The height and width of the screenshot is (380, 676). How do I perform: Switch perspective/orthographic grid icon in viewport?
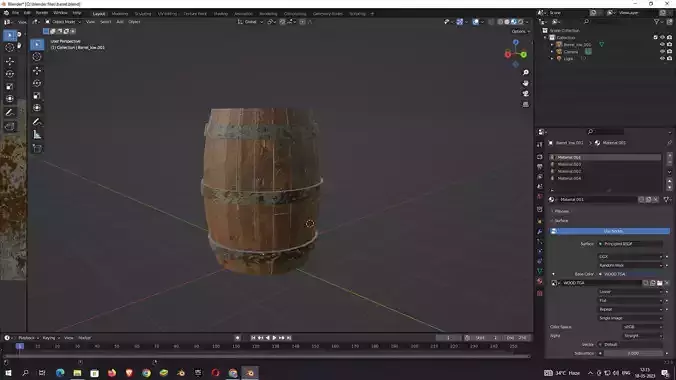(526, 104)
